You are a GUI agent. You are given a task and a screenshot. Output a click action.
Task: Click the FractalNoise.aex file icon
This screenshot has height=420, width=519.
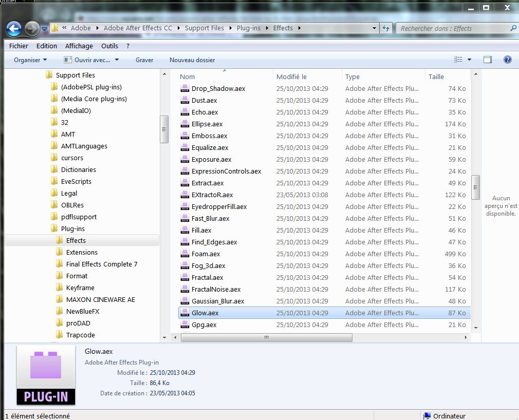[x=185, y=289]
